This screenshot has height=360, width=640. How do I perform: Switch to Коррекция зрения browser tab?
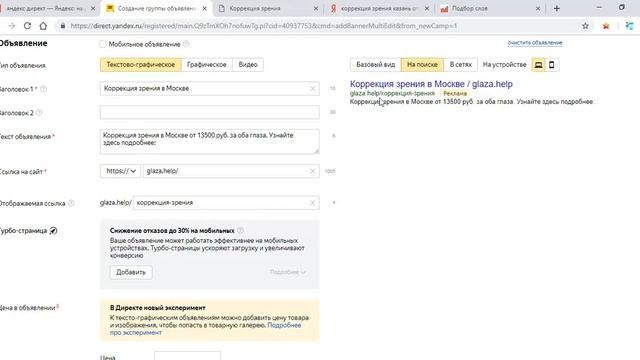coord(267,8)
